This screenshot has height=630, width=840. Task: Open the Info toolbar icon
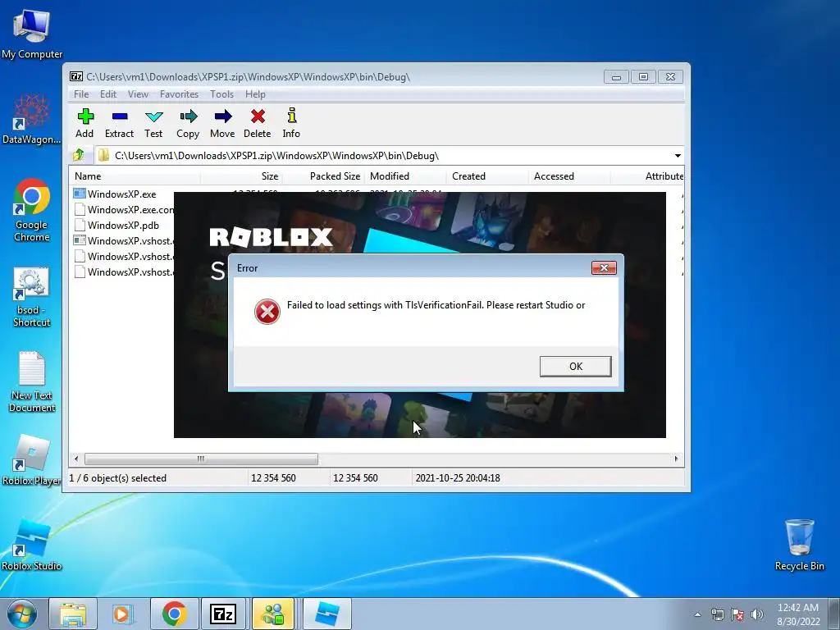pyautogui.click(x=291, y=123)
